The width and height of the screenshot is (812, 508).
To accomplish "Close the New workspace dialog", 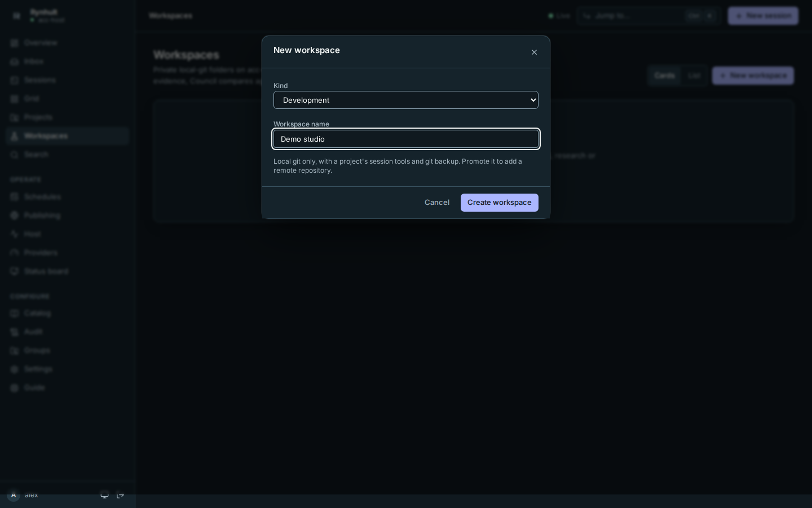I will pyautogui.click(x=534, y=52).
